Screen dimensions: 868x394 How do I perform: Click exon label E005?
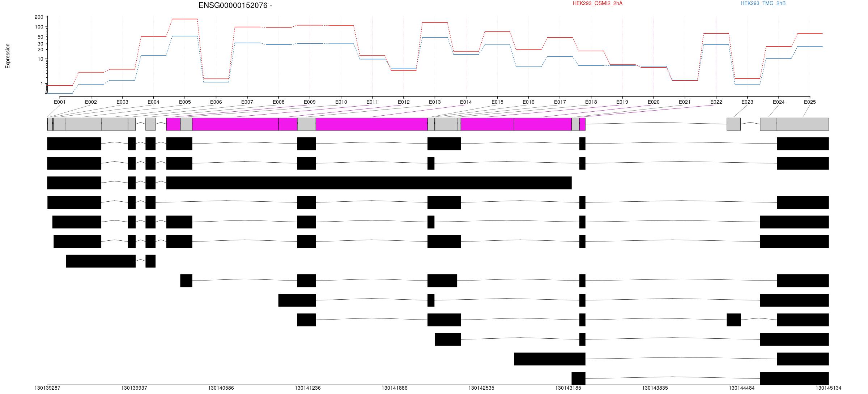[x=185, y=102]
